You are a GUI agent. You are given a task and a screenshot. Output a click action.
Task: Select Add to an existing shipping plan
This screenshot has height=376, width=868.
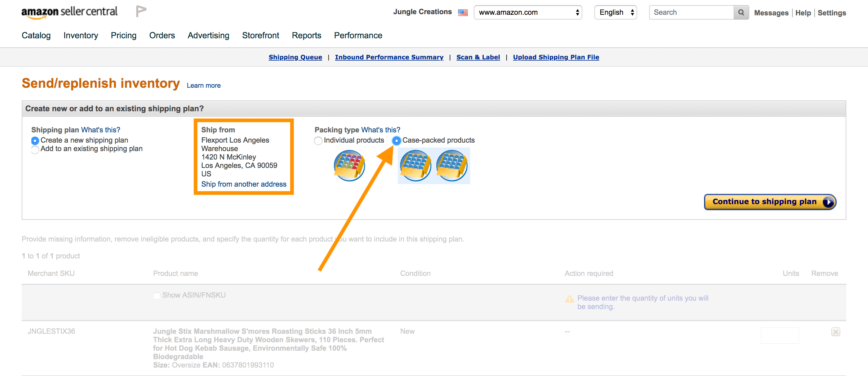[35, 149]
